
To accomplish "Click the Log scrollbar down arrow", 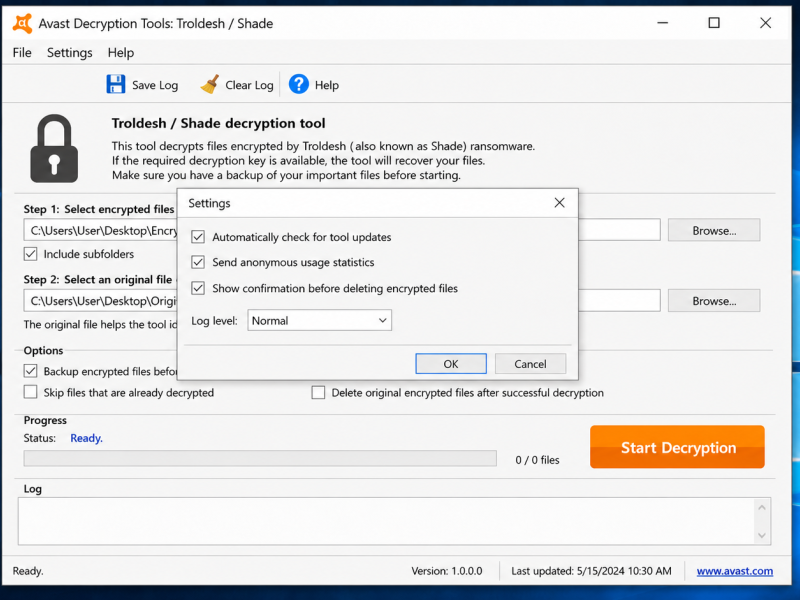I will [x=762, y=535].
